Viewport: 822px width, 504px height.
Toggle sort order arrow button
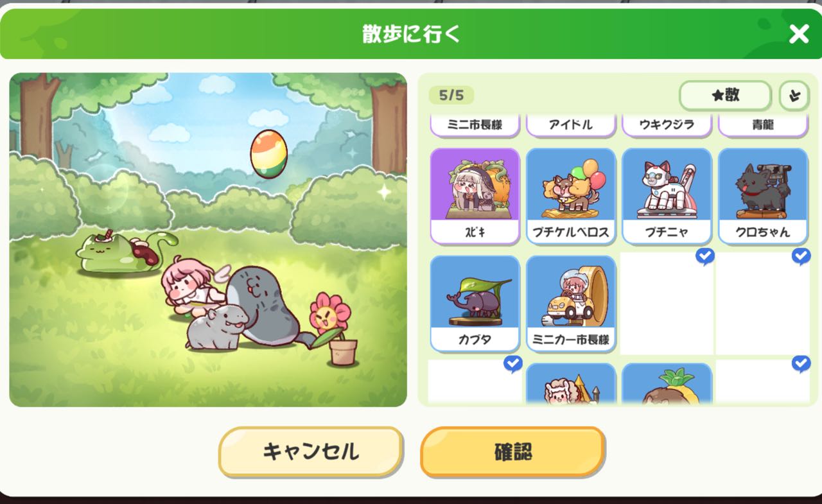coord(794,96)
